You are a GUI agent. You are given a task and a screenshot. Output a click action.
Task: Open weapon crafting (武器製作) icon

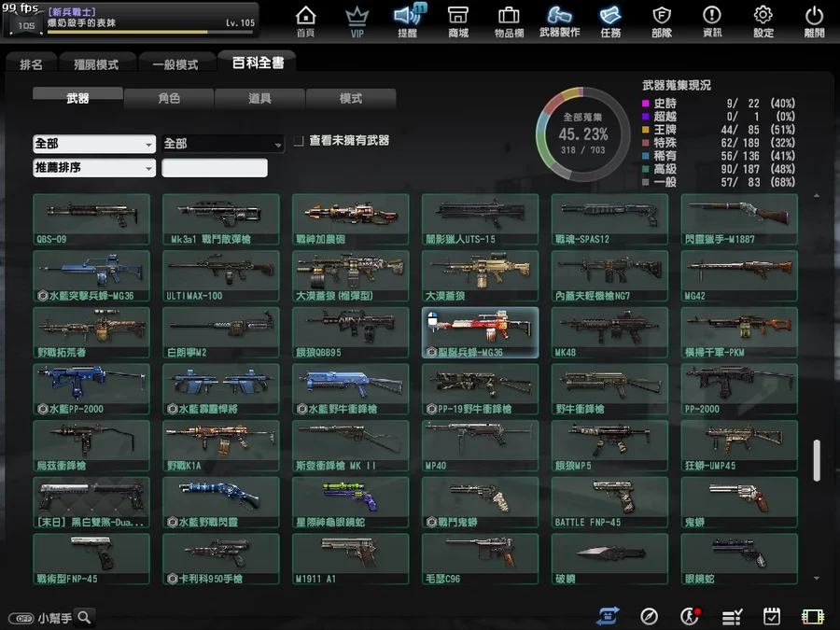pos(560,21)
